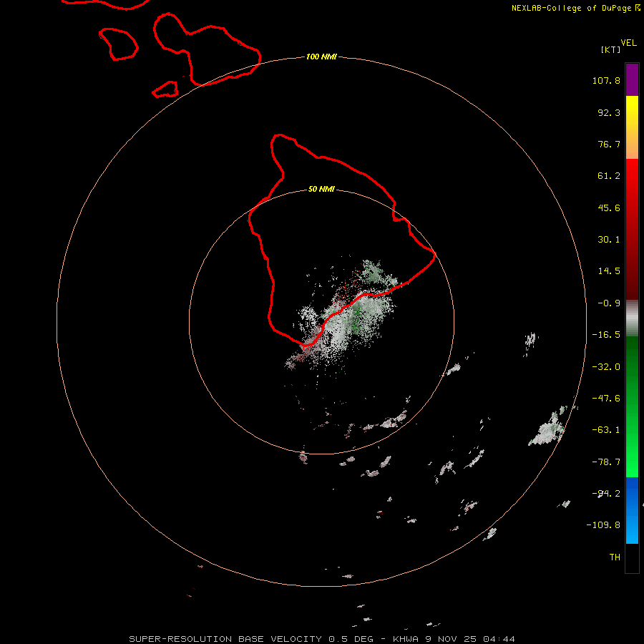The width and height of the screenshot is (644, 644).
Task: Click the yellow-orange segment of the color bar
Action: click(x=632, y=127)
